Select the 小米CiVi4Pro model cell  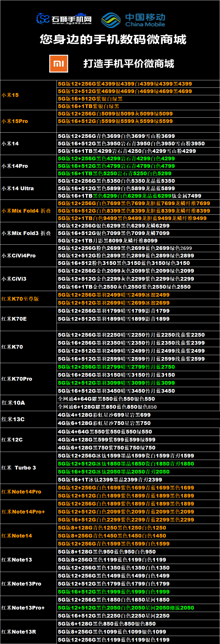click(29, 256)
